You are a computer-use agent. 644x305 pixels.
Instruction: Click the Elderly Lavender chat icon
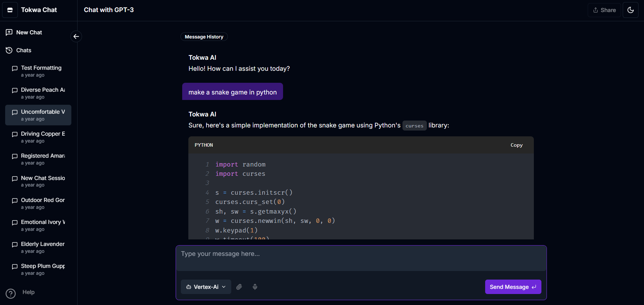[15, 245]
